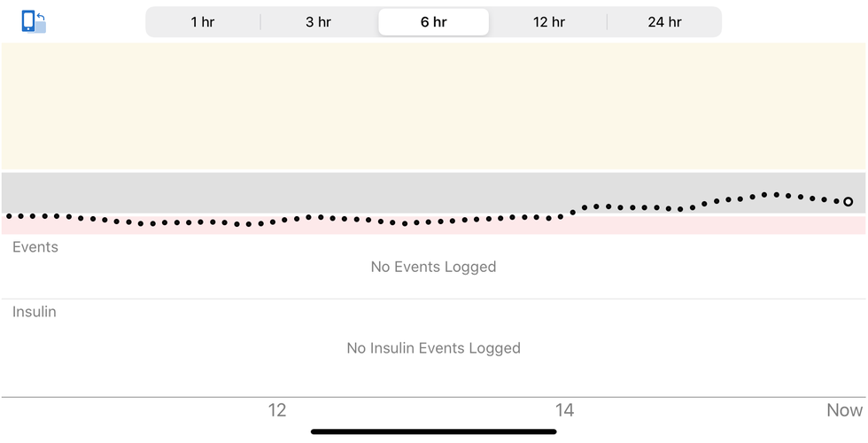This screenshot has height=443, width=868.
Task: Click the yellow high glucose zone
Action: click(433, 106)
